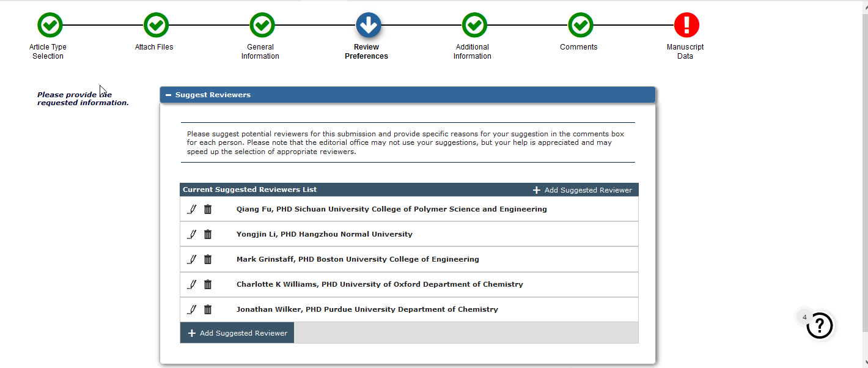
Task: Open the Comments step
Action: coord(581,26)
